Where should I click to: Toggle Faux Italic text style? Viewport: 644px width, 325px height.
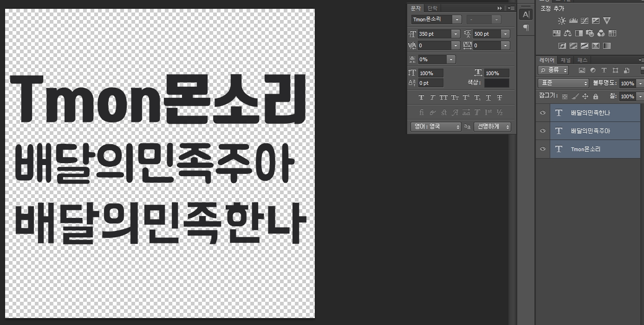tap(432, 97)
